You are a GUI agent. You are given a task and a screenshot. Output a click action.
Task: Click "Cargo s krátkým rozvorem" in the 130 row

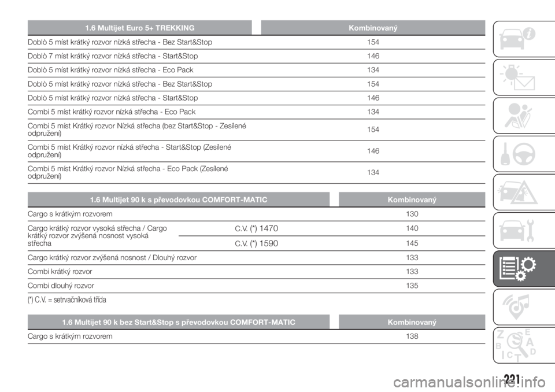70,214
